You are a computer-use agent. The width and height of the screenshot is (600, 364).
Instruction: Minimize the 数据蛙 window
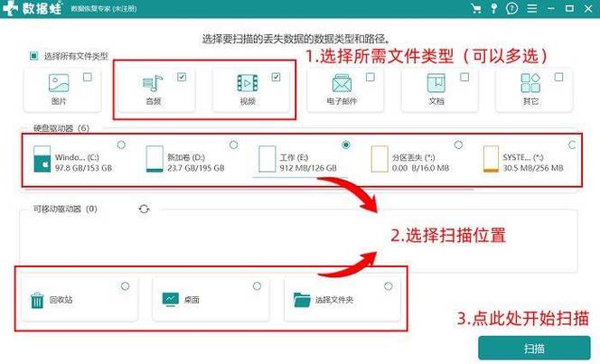click(x=551, y=8)
